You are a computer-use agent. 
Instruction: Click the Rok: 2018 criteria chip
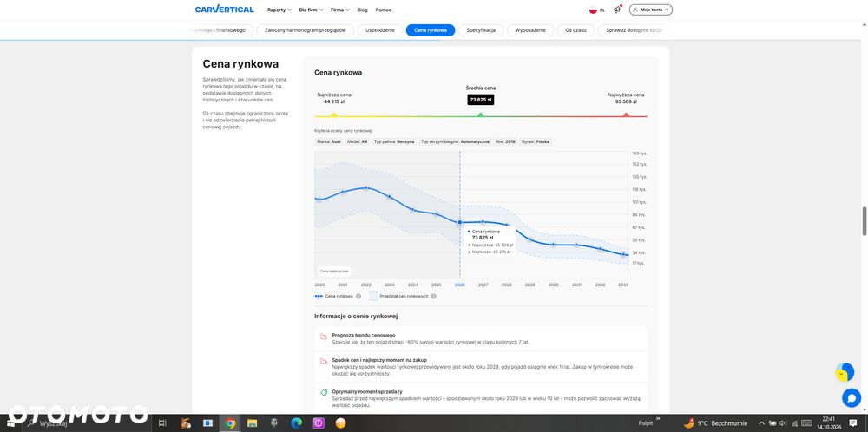pyautogui.click(x=505, y=141)
